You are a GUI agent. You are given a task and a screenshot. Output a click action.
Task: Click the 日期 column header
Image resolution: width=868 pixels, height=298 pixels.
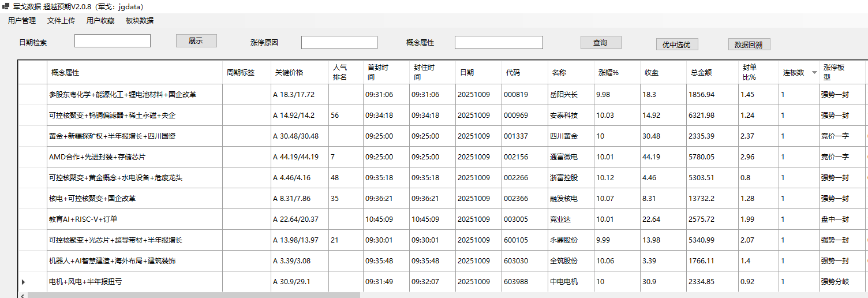pos(479,73)
